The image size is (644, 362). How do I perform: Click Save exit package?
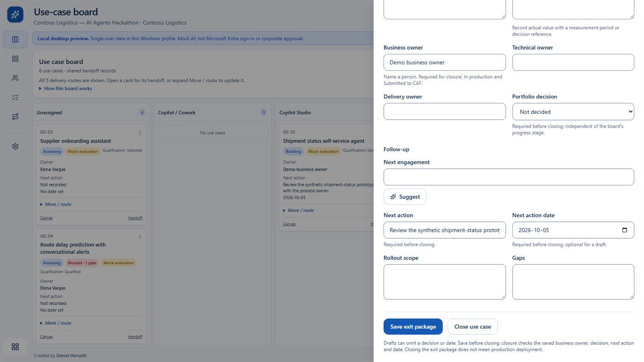pyautogui.click(x=413, y=327)
